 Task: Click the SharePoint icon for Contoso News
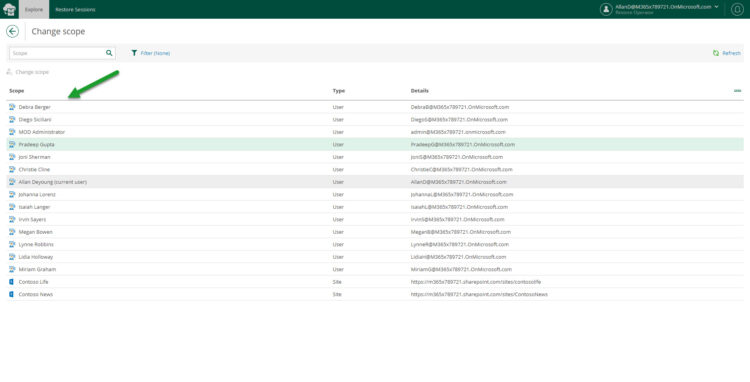coord(11,295)
